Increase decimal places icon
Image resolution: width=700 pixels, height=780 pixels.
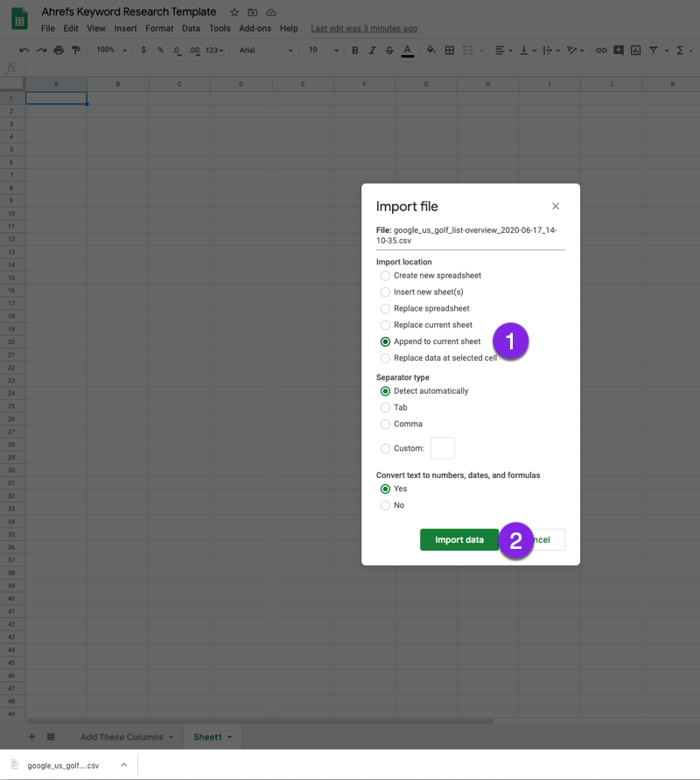tap(194, 50)
